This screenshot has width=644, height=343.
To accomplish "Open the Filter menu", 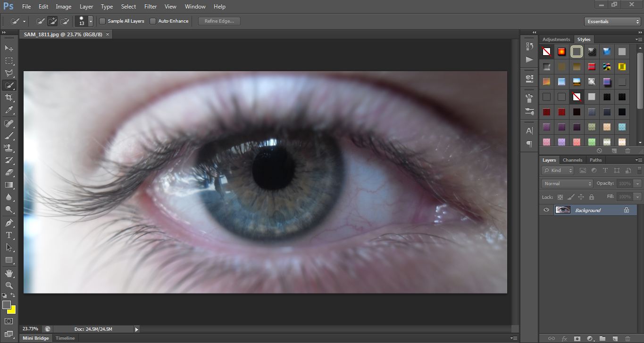I will (151, 7).
